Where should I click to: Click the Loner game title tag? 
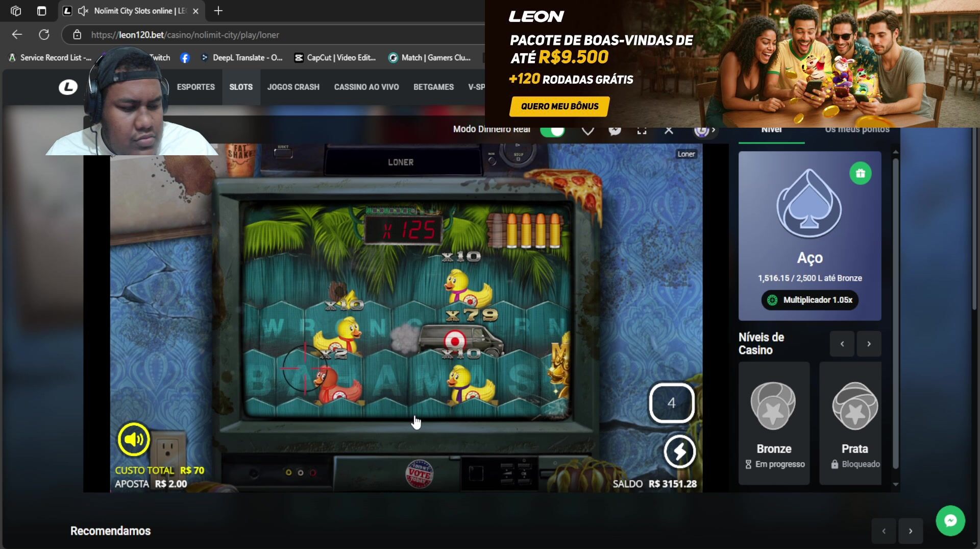(x=686, y=154)
